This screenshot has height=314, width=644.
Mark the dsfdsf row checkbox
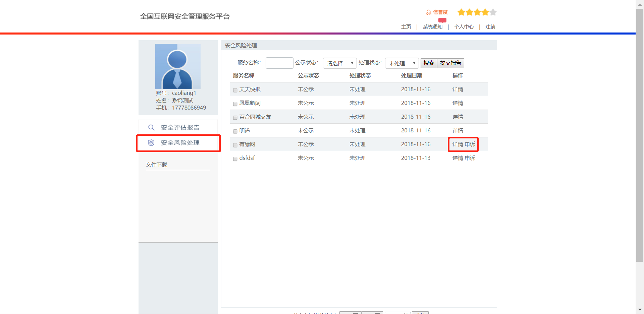(235, 159)
